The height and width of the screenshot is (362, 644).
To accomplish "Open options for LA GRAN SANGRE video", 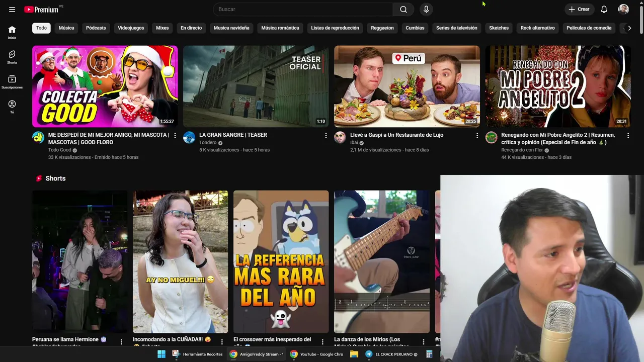I will (326, 135).
